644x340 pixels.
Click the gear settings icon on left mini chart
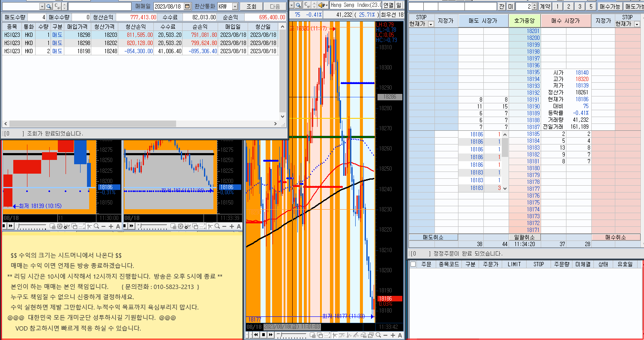[x=60, y=226]
